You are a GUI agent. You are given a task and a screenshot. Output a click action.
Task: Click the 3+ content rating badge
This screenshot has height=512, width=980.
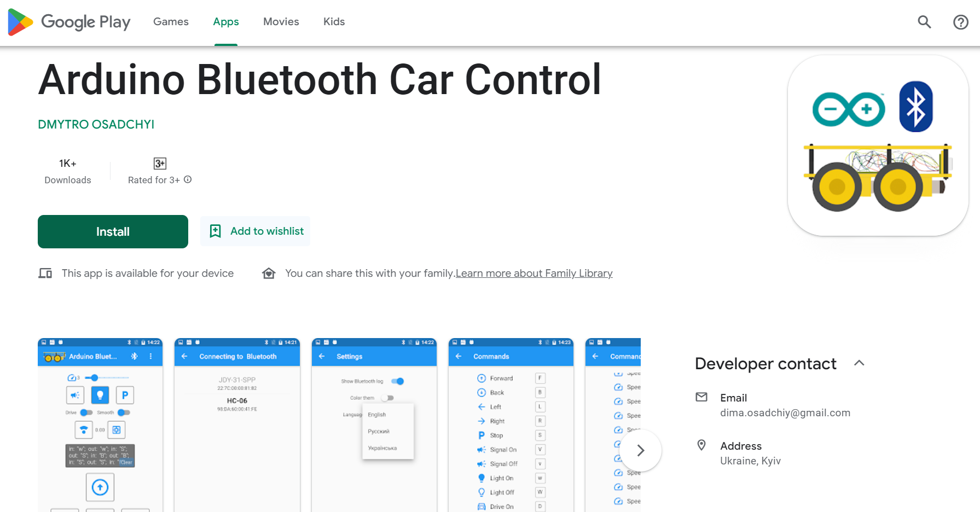click(x=160, y=164)
